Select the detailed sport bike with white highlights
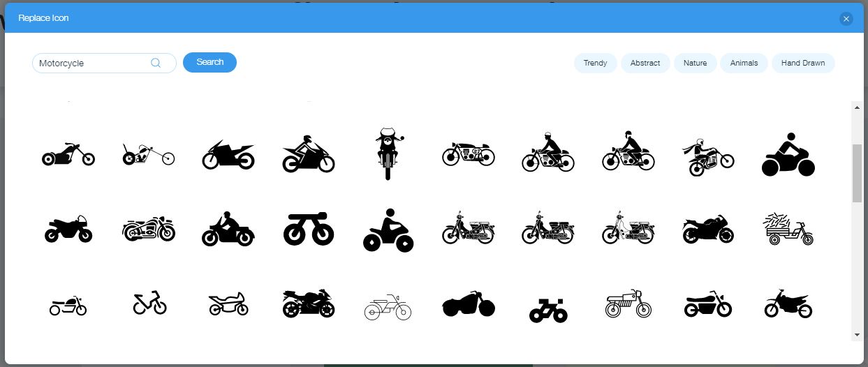This screenshot has width=868, height=367. (x=309, y=304)
